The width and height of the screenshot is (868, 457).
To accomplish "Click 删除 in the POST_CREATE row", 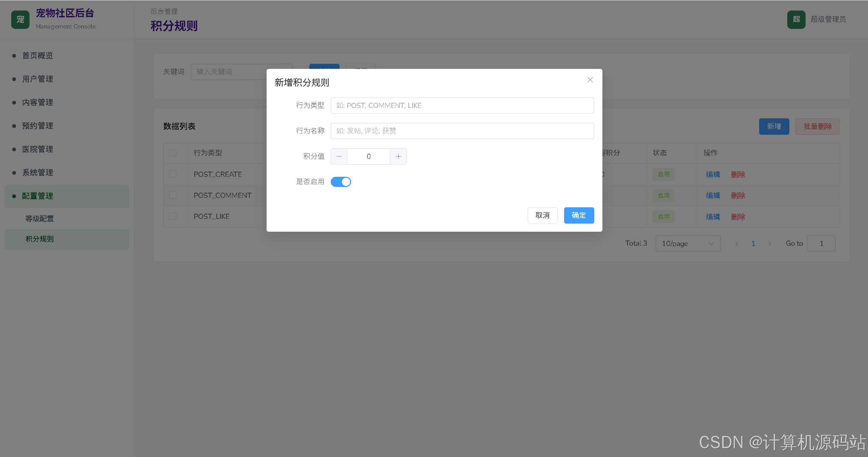I will tap(738, 174).
